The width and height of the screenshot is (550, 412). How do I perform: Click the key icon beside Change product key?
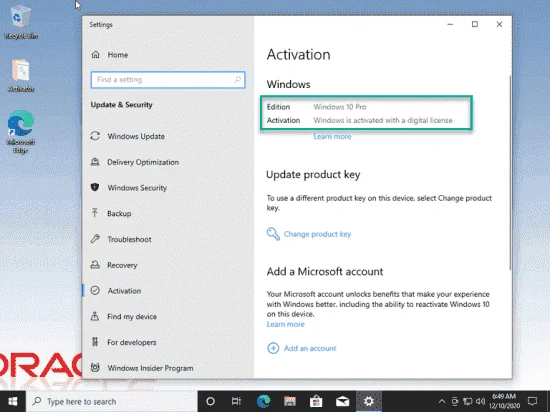click(273, 234)
